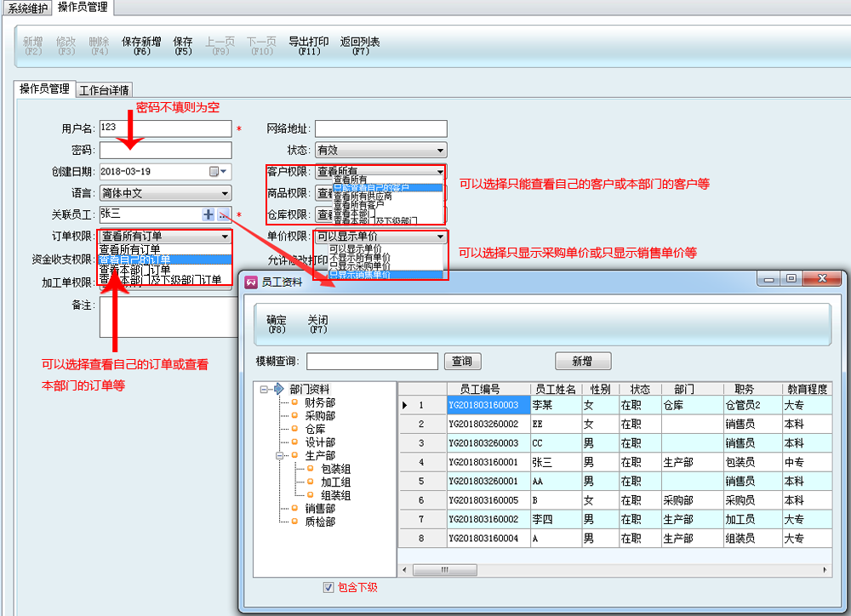
Task: Click the plus icon beside 关联员工 field
Action: tap(208, 215)
